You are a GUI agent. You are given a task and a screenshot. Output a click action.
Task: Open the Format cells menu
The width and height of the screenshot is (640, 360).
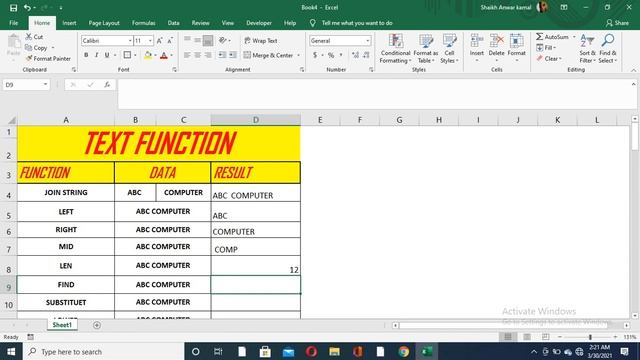[516, 48]
